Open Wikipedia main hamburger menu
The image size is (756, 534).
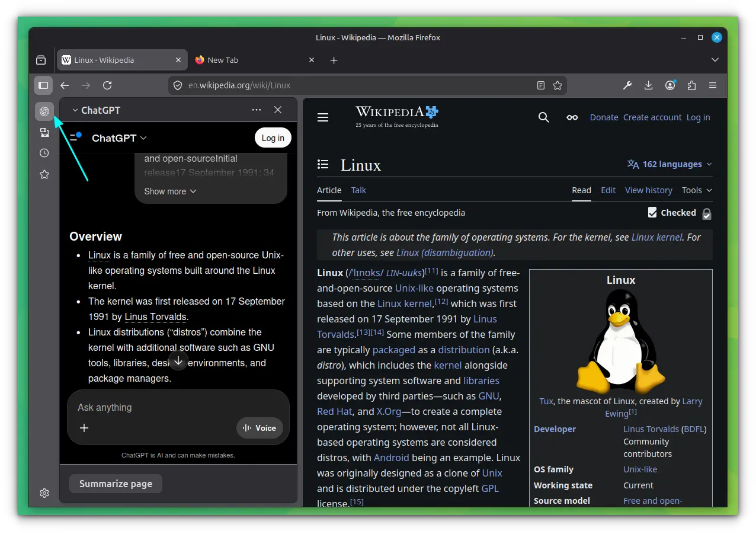[323, 117]
